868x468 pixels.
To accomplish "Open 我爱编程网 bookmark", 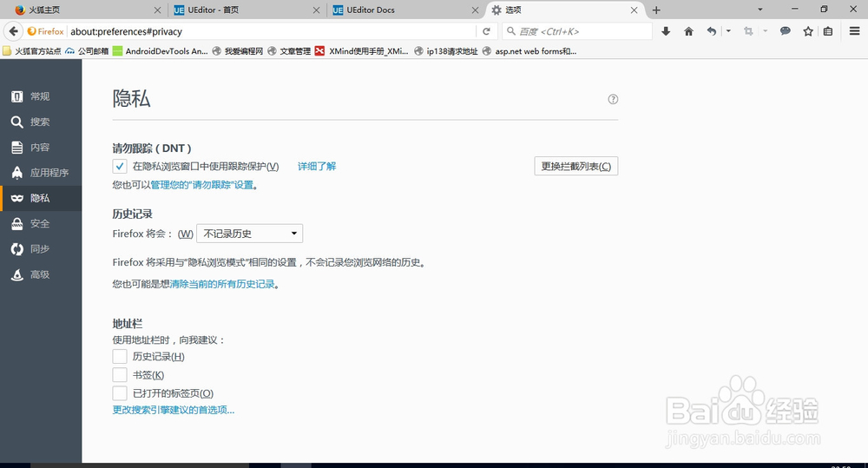I will coord(238,51).
